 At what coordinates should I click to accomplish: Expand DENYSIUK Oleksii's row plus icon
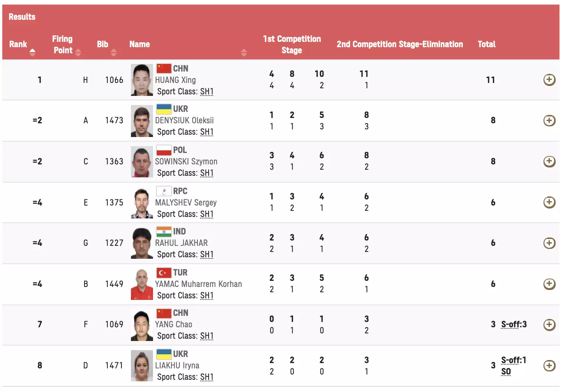(x=549, y=121)
